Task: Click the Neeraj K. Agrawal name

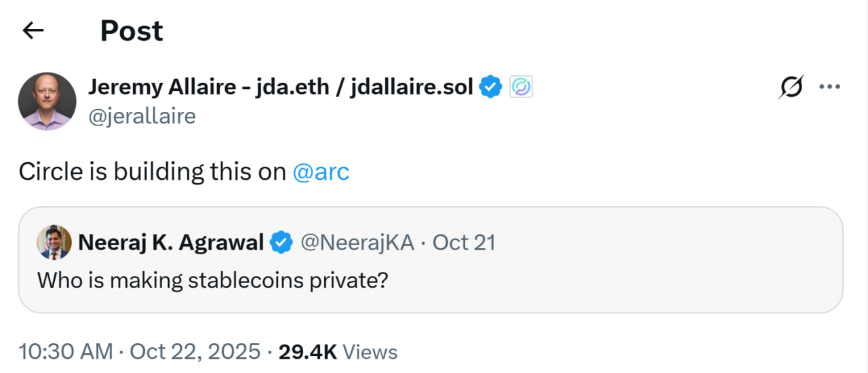Action: click(171, 242)
